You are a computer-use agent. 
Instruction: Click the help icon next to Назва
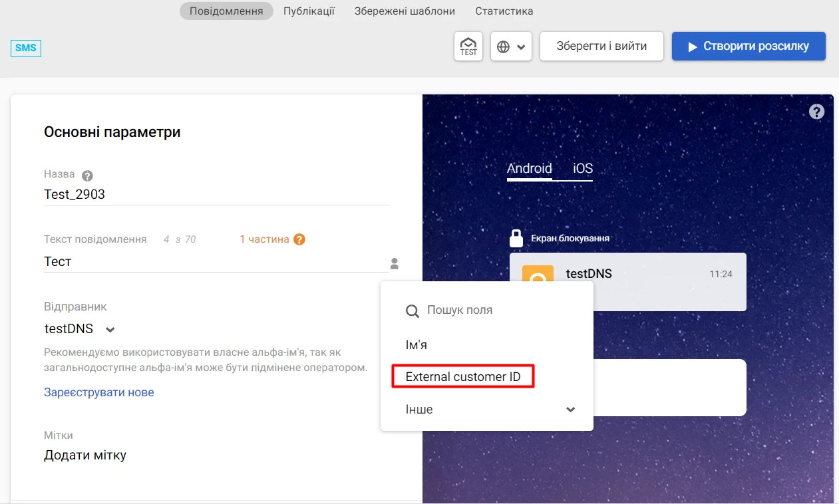pyautogui.click(x=87, y=176)
